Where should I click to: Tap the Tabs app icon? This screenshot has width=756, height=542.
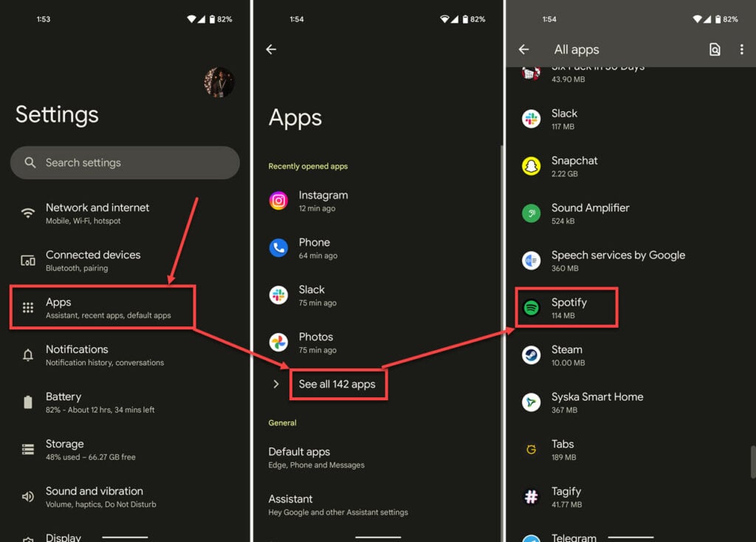[x=532, y=450]
